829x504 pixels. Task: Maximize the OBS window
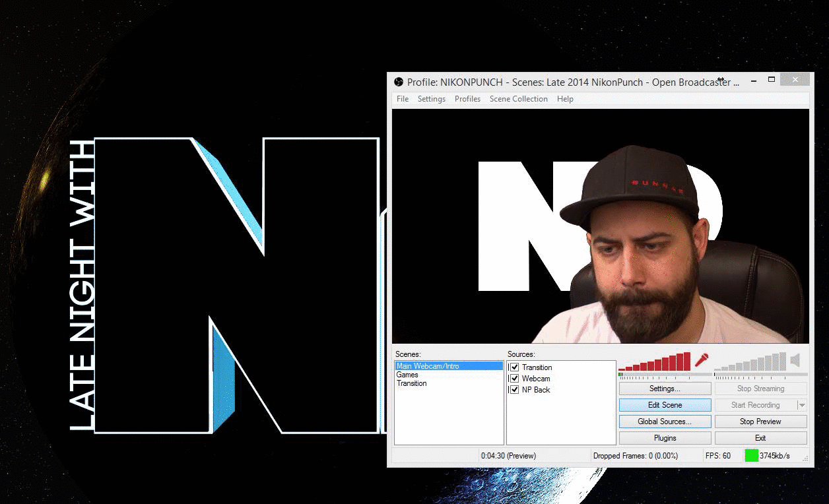(x=771, y=80)
